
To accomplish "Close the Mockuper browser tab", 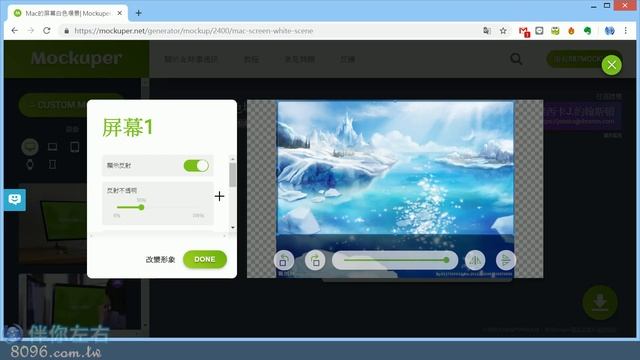I will [120, 13].
